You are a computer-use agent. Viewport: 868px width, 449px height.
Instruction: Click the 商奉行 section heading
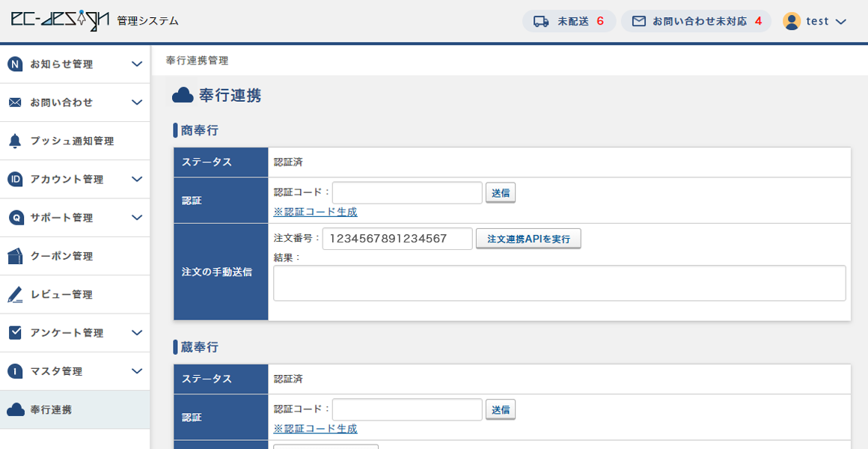[199, 131]
